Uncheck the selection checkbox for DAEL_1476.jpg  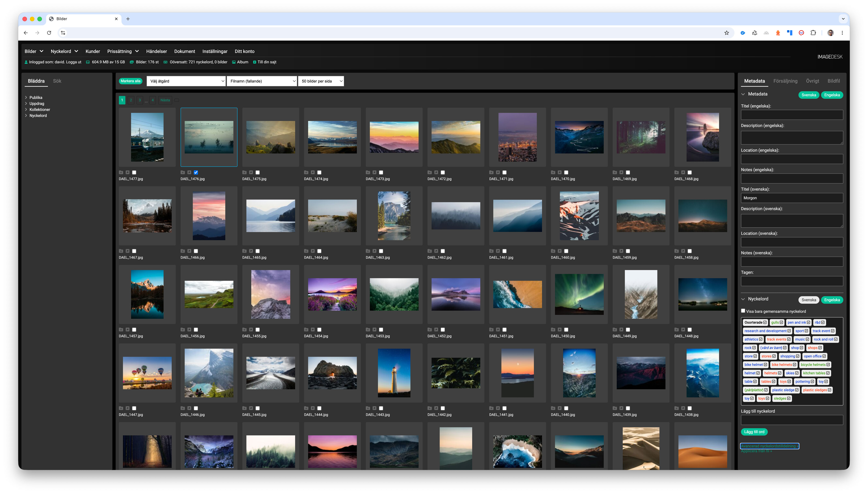196,172
